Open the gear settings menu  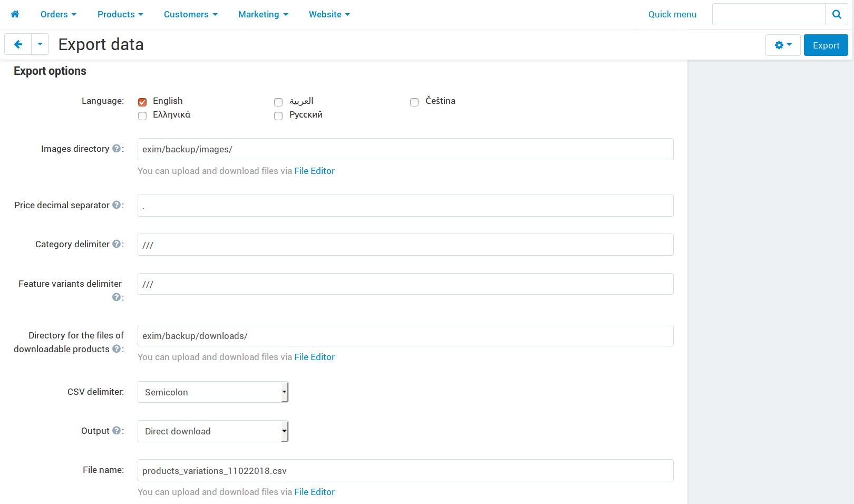783,45
